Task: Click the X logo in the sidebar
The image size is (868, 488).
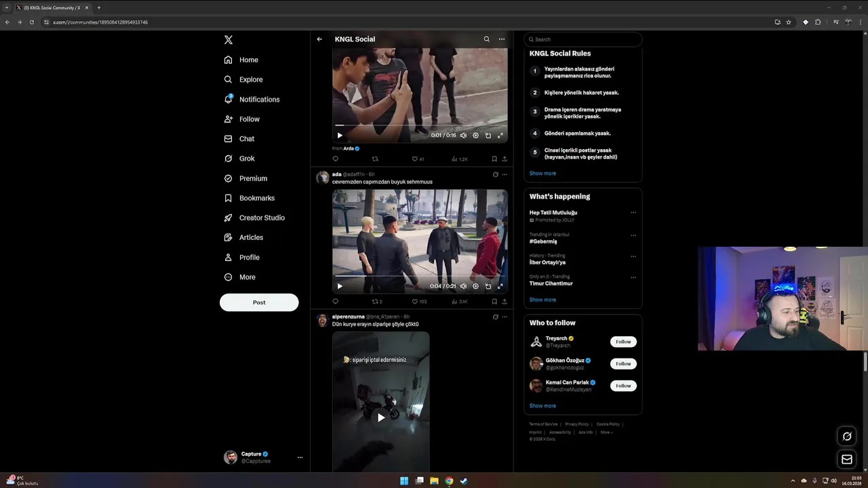Action: [229, 40]
